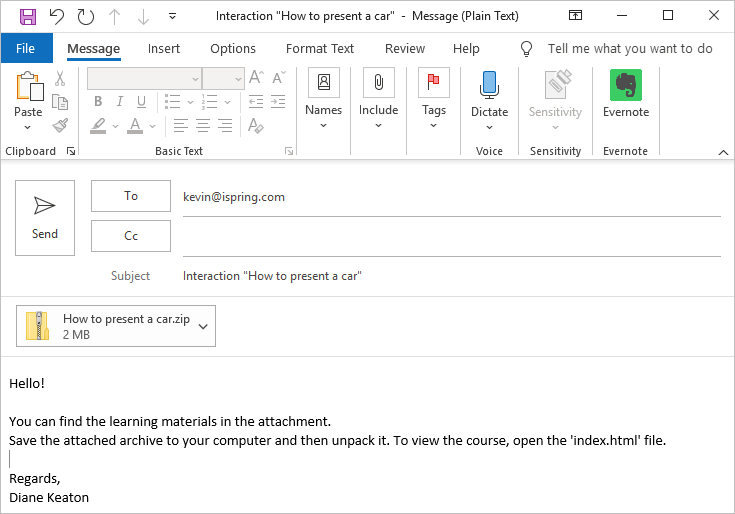Open highlight color dropdown arrow

click(x=115, y=126)
